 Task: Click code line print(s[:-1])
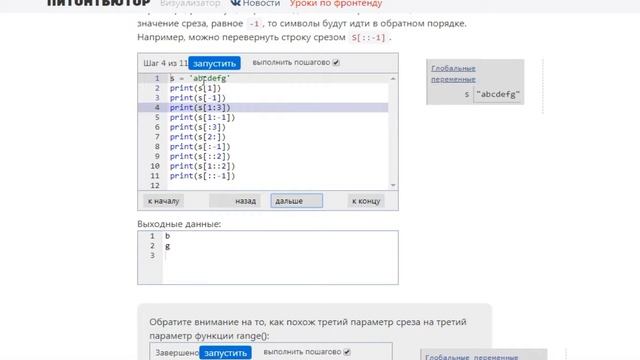coord(200,147)
